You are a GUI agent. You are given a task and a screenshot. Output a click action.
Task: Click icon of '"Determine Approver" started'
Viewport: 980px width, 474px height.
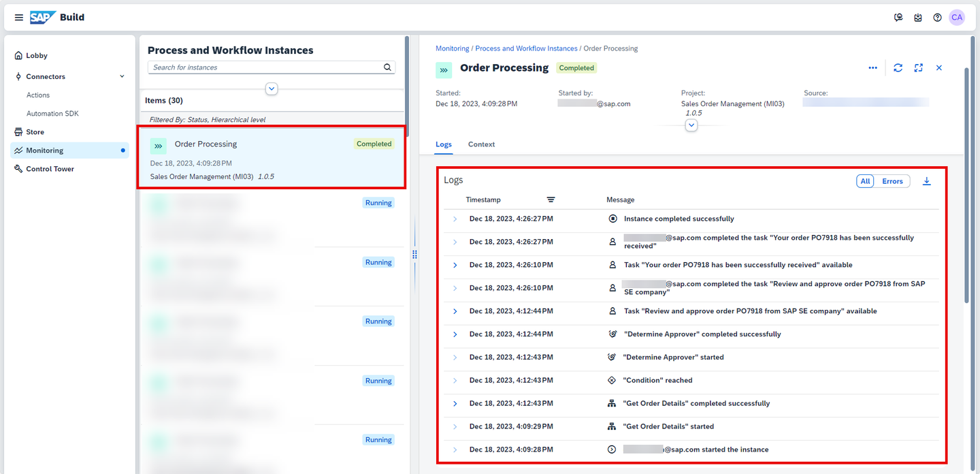click(x=611, y=357)
